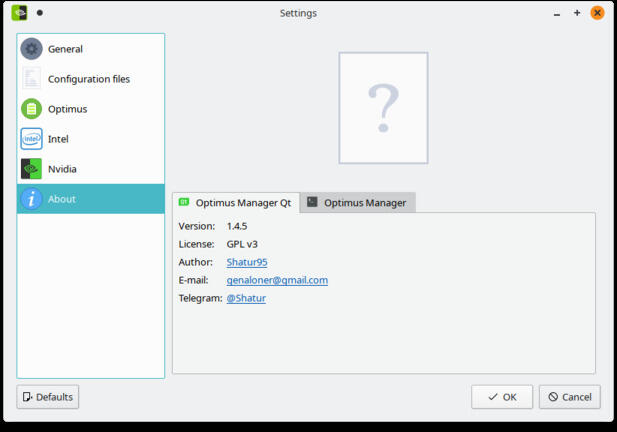617x432 pixels.
Task: Confirm settings with the OK button
Action: pos(502,397)
